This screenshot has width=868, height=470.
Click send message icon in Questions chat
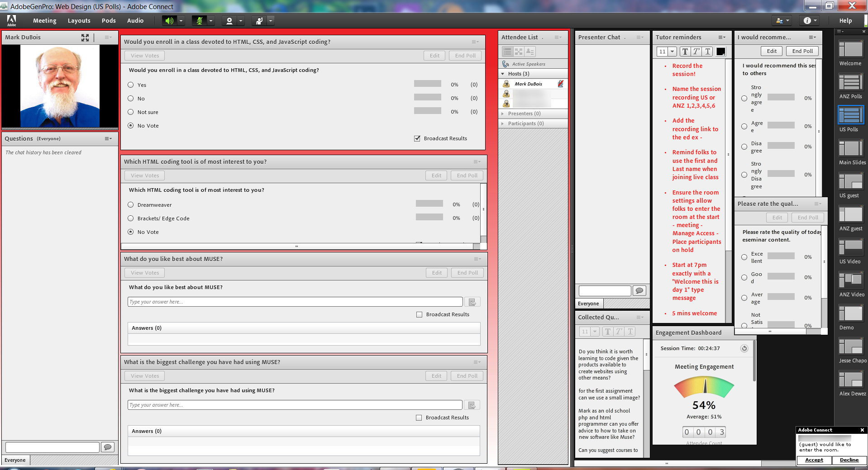point(108,447)
